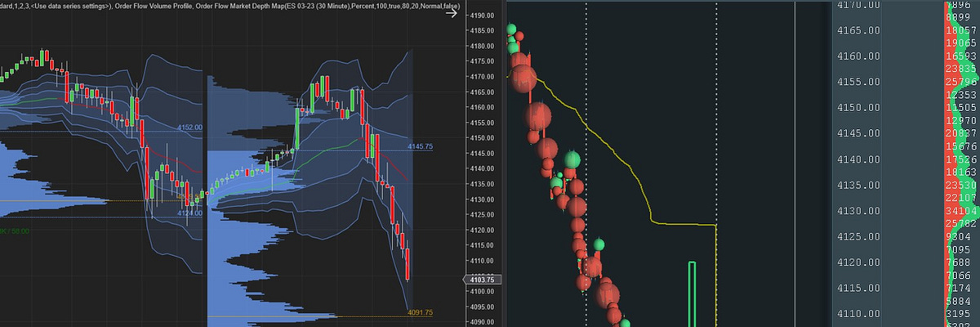Click the 4090.00 tick on middle price axis

click(483, 322)
